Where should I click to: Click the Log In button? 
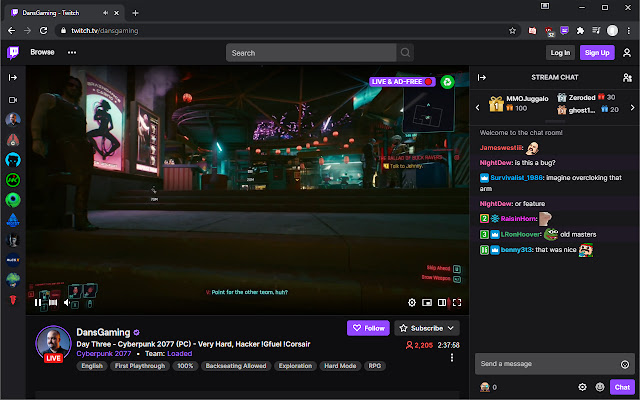560,53
